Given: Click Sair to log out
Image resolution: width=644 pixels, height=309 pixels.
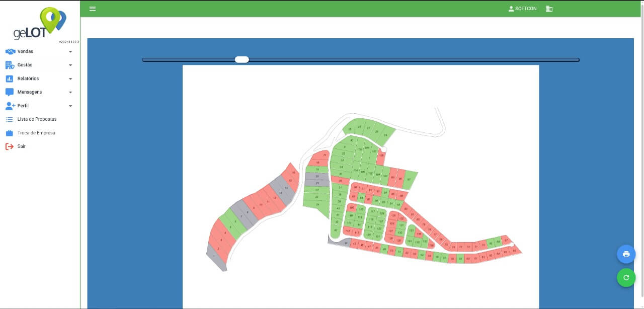Looking at the screenshot, I should click(20, 146).
